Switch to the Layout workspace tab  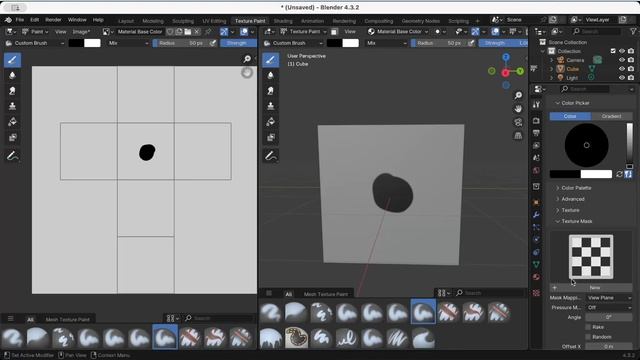tap(126, 21)
